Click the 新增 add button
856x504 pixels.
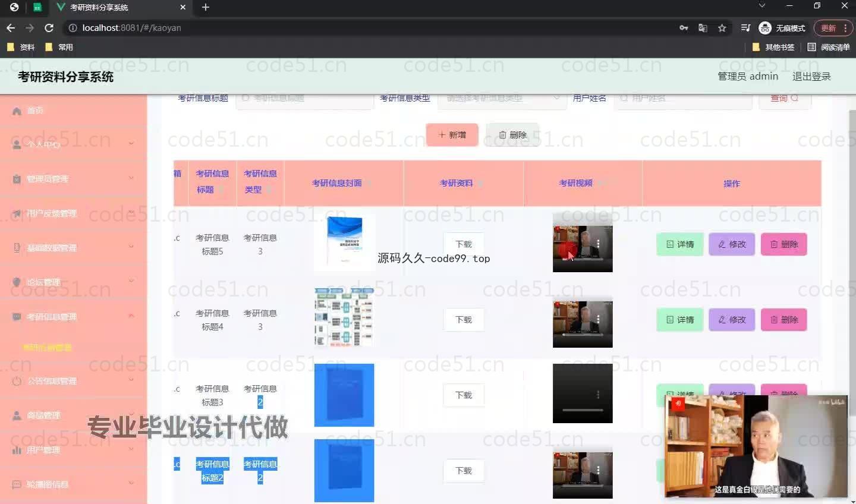452,135
